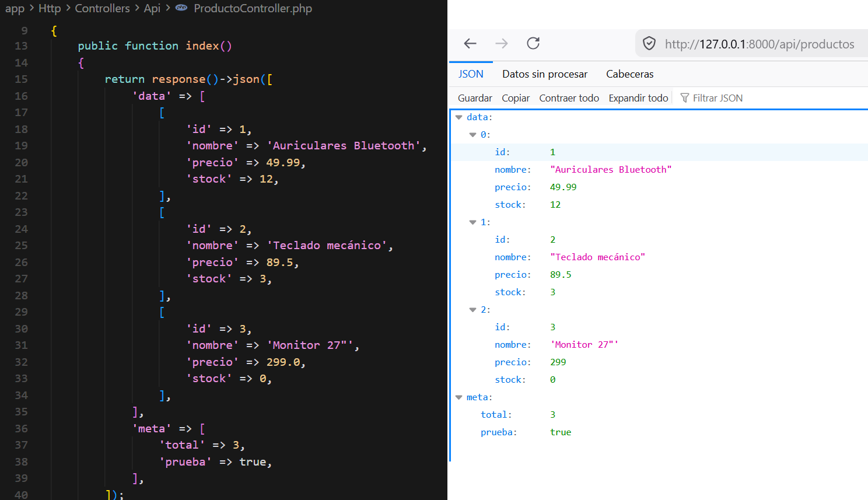
Task: Collapse array item 0
Action: tap(473, 135)
